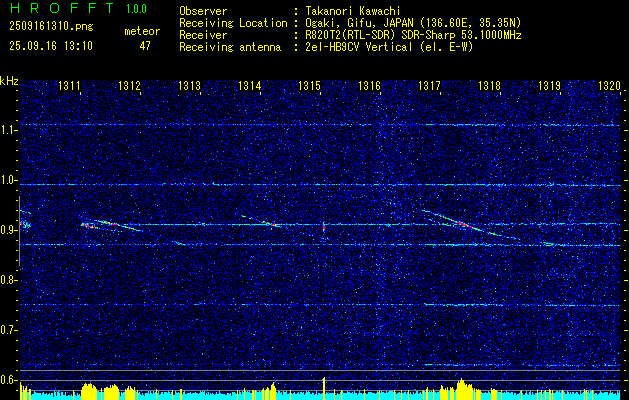629x400 pixels.
Task: Click time marker 1317
Action: (x=429, y=86)
